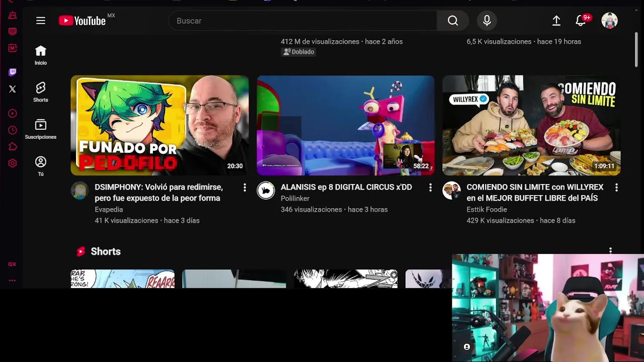Screen dimensions: 644x362
Task: Open the GX Control sidebar icon
Action: pos(13,31)
